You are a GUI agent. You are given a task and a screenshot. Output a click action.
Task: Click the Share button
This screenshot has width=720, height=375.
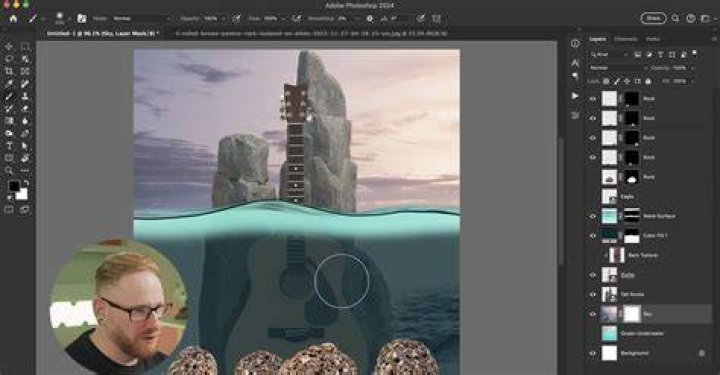click(x=653, y=18)
